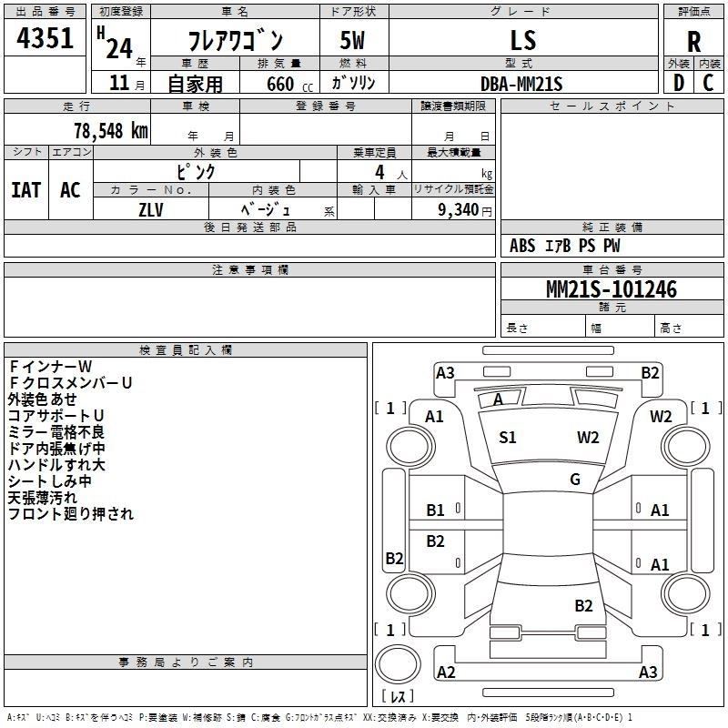Screen dimensions: 728x728
Task: Select the ミラー電格不良 inspector note
Action: (x=56, y=431)
